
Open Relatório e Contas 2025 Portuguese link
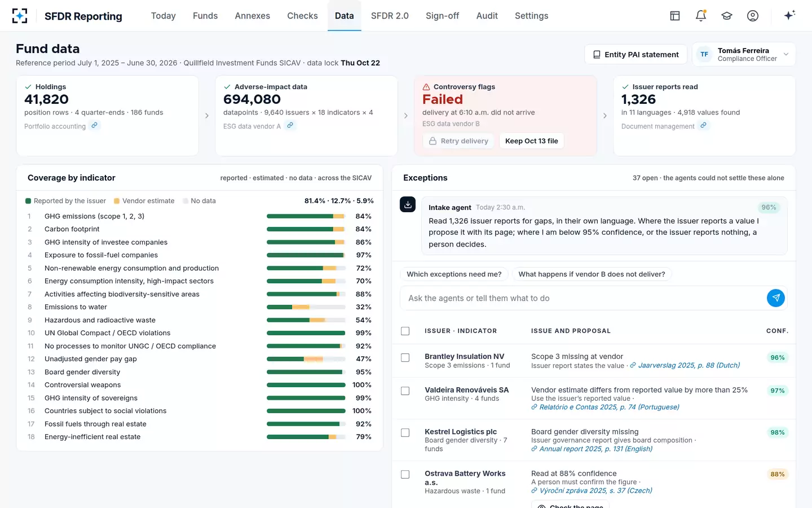(x=605, y=407)
